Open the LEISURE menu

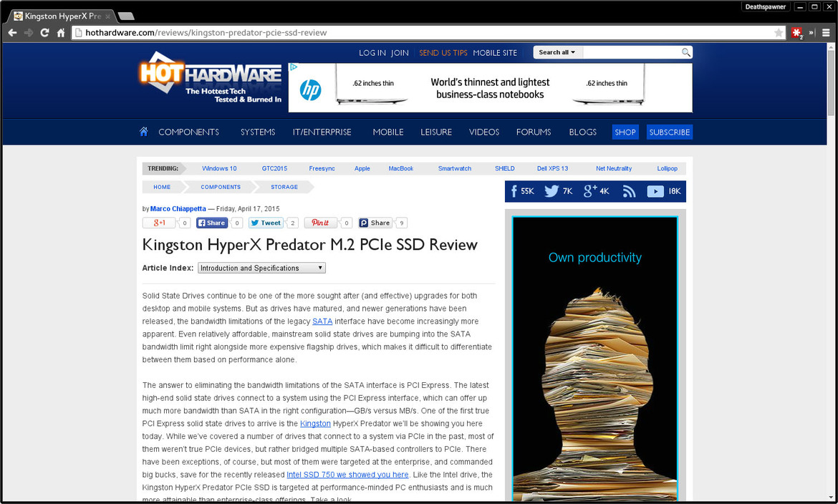tap(436, 132)
